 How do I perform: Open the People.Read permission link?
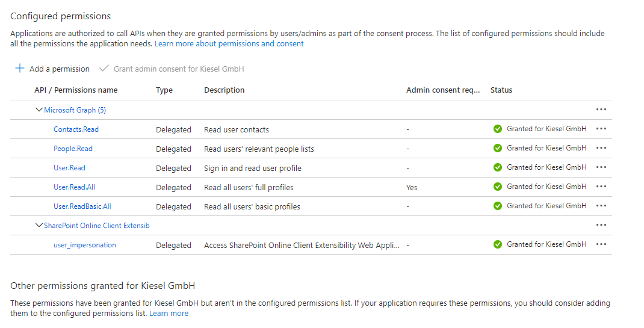pyautogui.click(x=73, y=149)
